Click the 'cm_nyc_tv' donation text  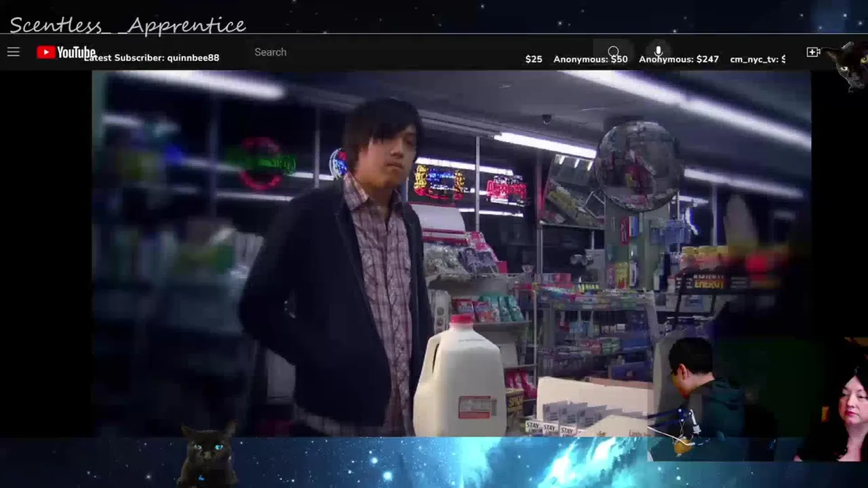pos(757,59)
